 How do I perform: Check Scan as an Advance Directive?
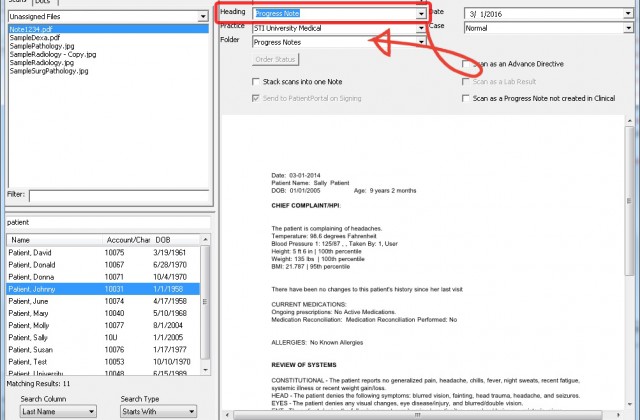tap(466, 64)
